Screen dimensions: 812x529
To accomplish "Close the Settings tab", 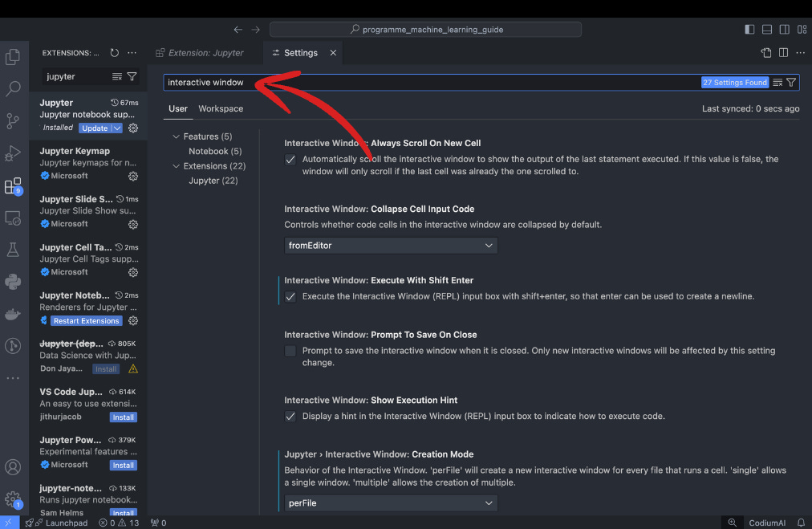I will (x=333, y=53).
